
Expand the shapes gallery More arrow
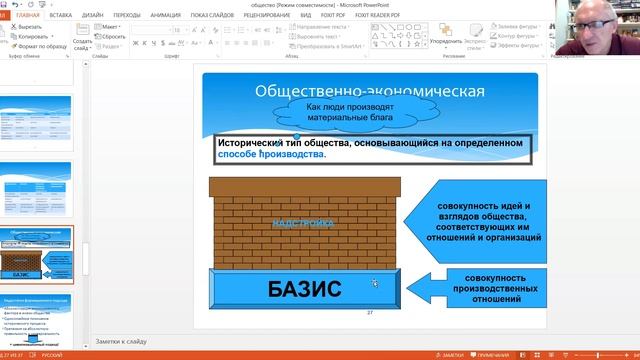click(x=425, y=44)
